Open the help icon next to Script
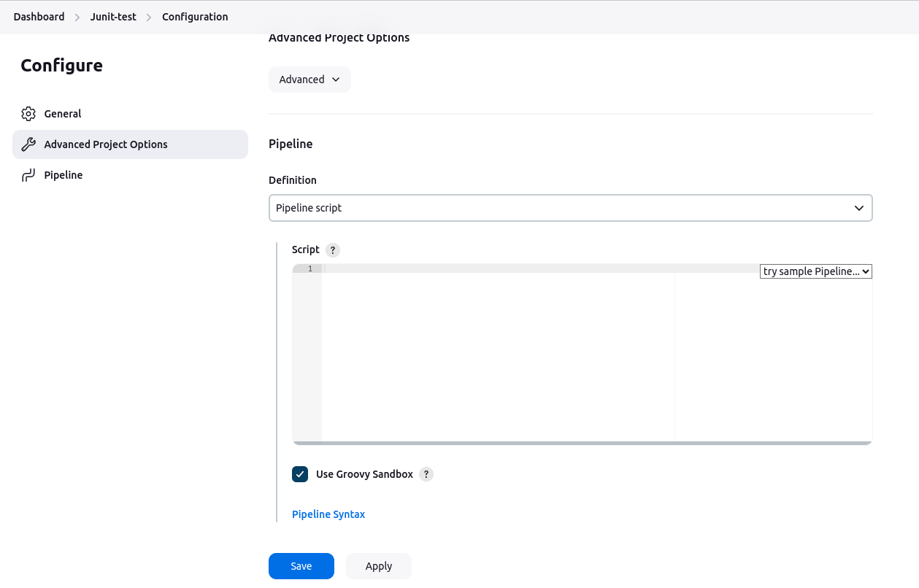Viewport: 919px width, 588px height. point(333,250)
